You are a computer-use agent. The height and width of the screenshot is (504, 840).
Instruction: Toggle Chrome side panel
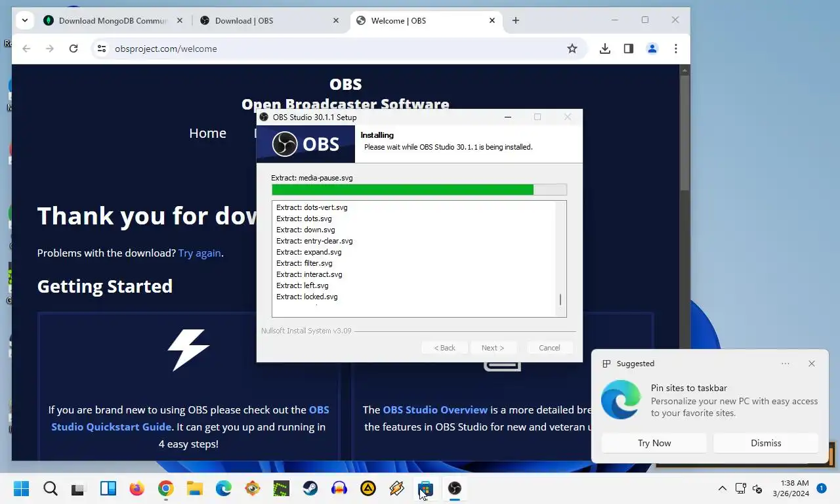tap(629, 49)
